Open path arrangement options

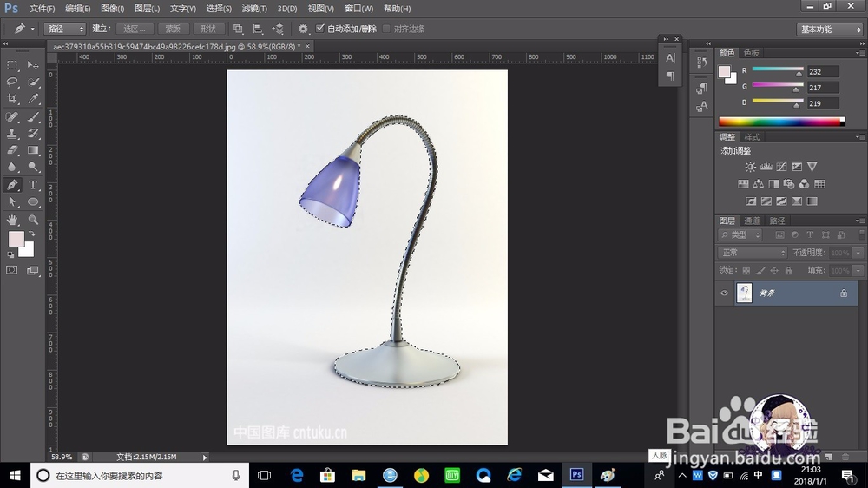(278, 29)
